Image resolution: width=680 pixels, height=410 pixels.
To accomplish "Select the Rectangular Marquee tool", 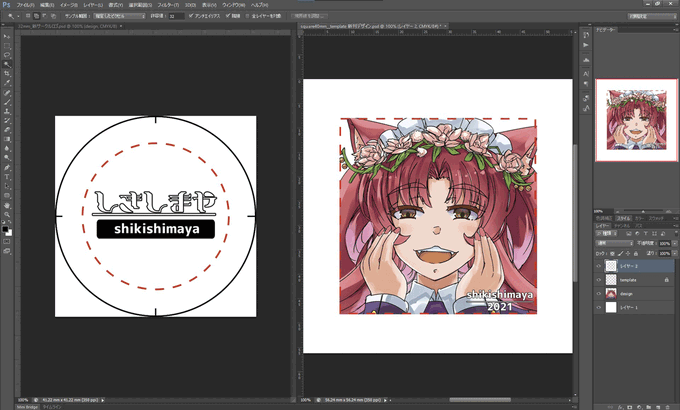I will click(7, 46).
